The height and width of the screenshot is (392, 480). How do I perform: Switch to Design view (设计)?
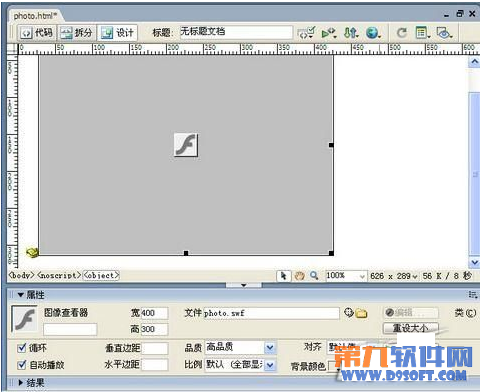pyautogui.click(x=117, y=33)
